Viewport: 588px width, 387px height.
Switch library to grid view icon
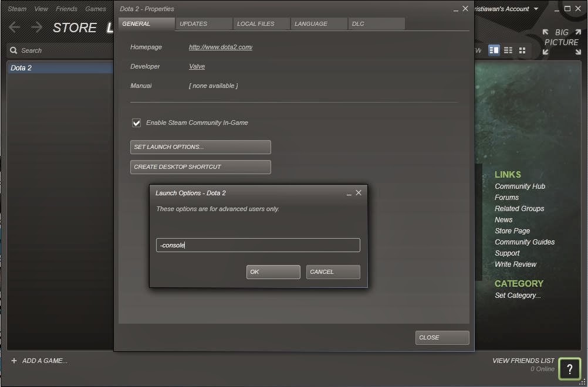522,50
